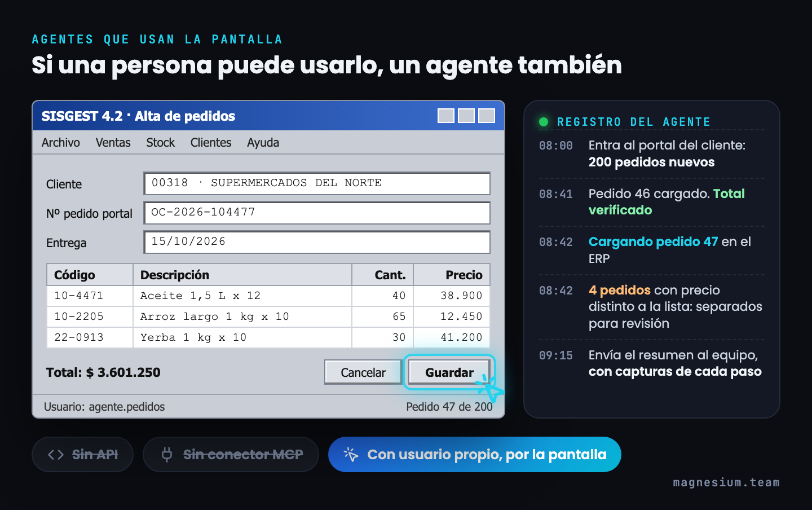
Task: Click the SISGEST 4.2 window title
Action: pos(138,116)
